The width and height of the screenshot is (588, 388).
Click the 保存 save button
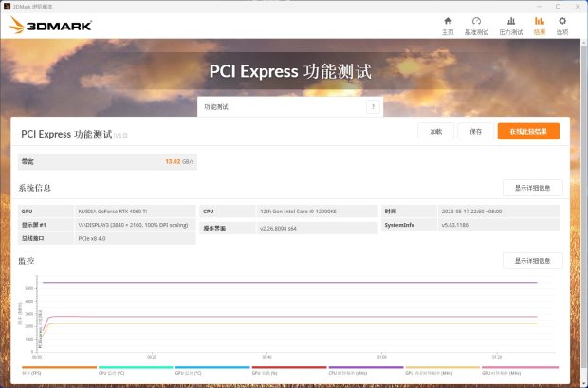[475, 131]
